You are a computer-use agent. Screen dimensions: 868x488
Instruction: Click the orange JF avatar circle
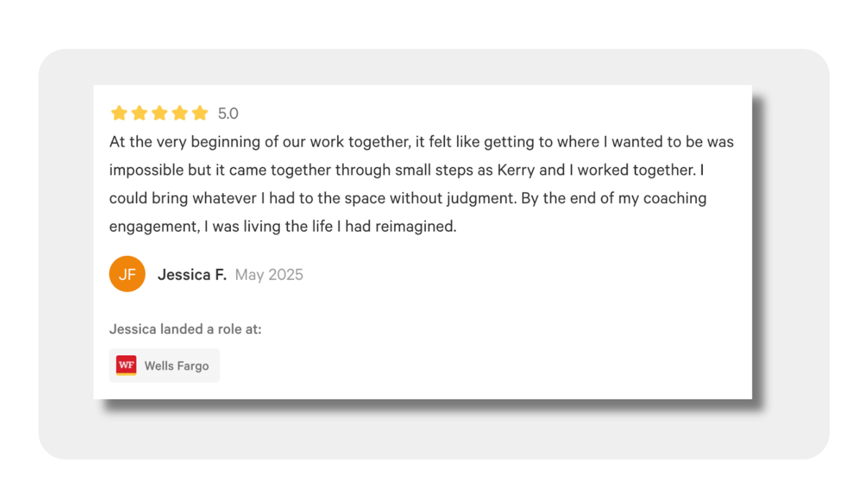point(127,274)
